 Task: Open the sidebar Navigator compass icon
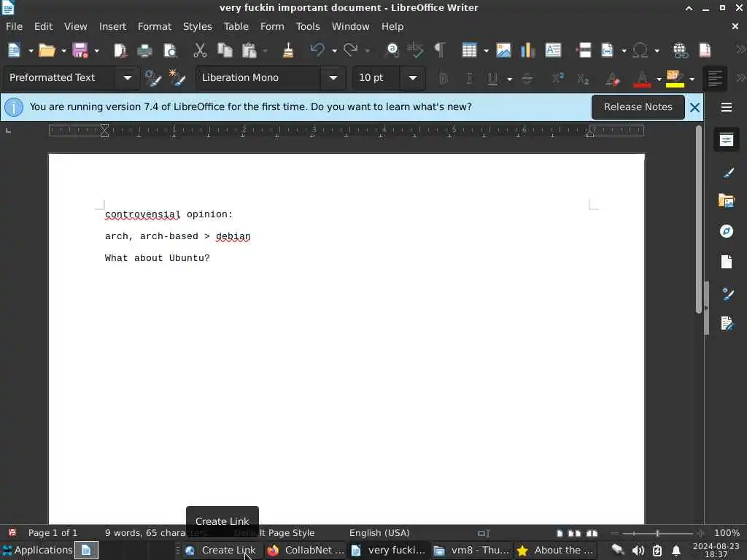727,231
